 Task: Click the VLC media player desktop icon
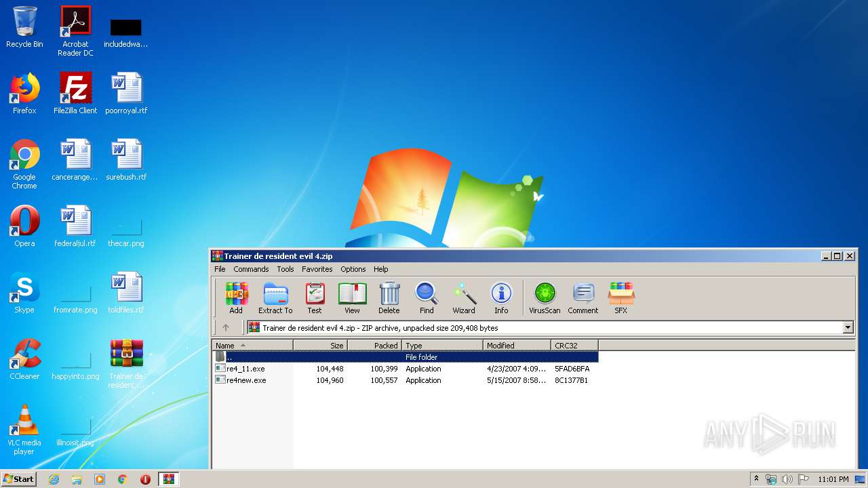pos(24,430)
